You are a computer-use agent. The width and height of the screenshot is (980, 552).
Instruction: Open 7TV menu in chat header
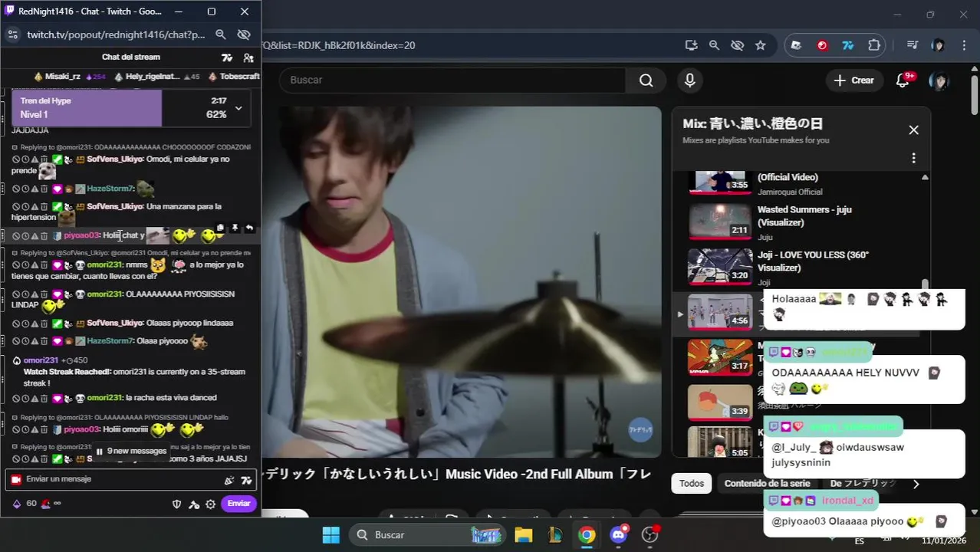[227, 58]
